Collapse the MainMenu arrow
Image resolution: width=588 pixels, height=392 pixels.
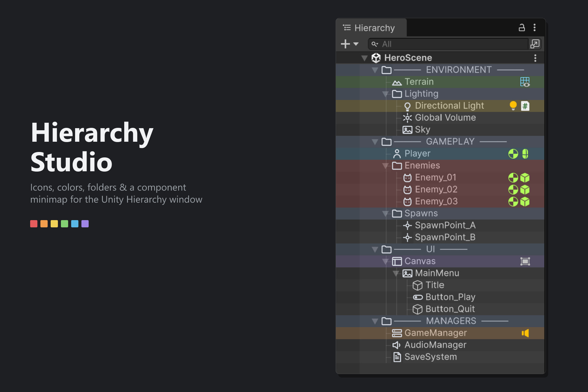396,273
